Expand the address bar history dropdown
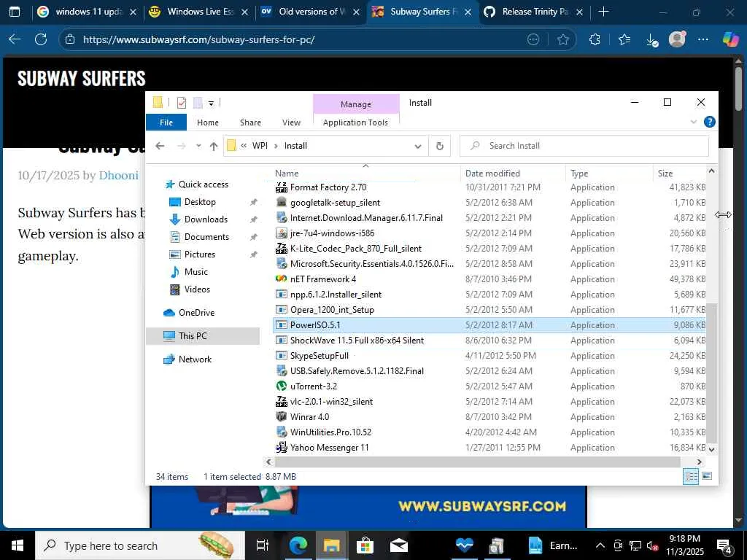747x560 pixels. [x=418, y=146]
